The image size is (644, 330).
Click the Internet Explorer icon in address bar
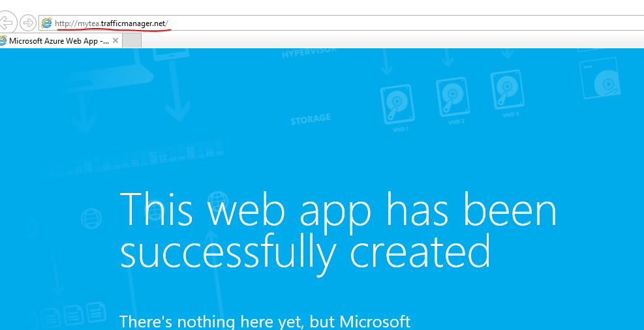tap(46, 23)
